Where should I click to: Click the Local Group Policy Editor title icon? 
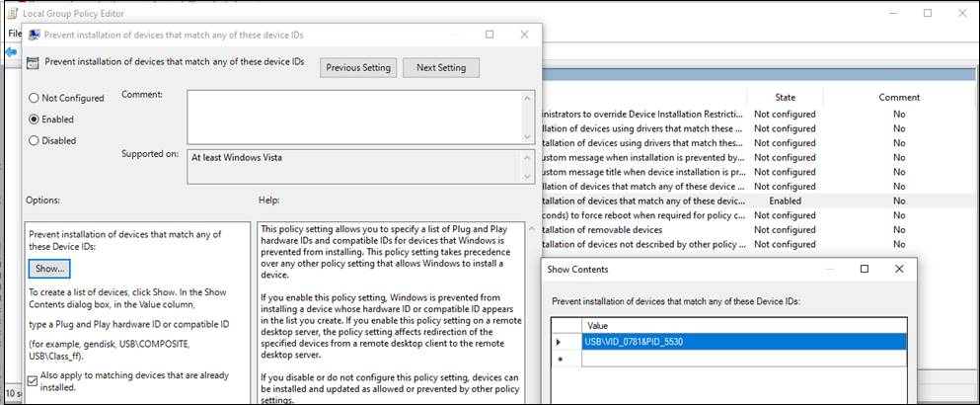pyautogui.click(x=11, y=13)
